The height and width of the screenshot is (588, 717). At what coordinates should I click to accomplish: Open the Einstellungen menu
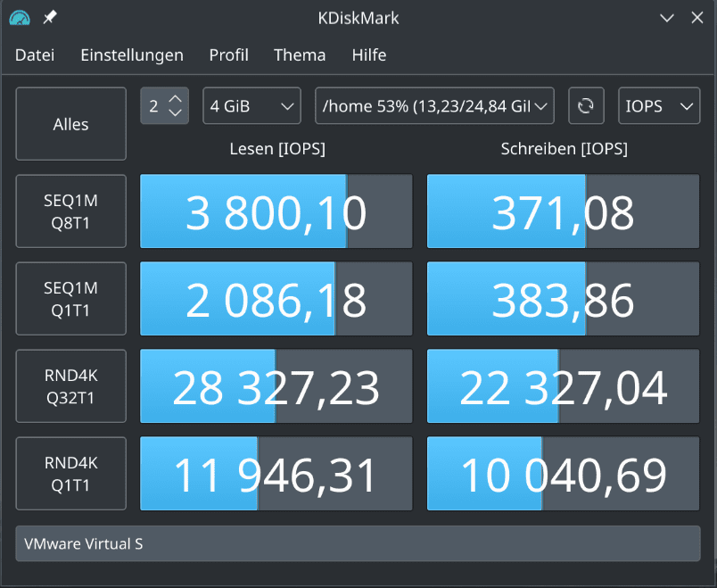point(132,55)
